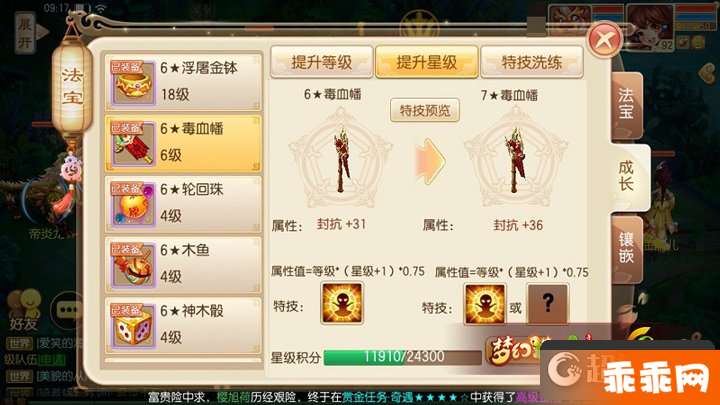720x405 pixels.
Task: Click the 星级积分 progress bar
Action: [x=403, y=357]
